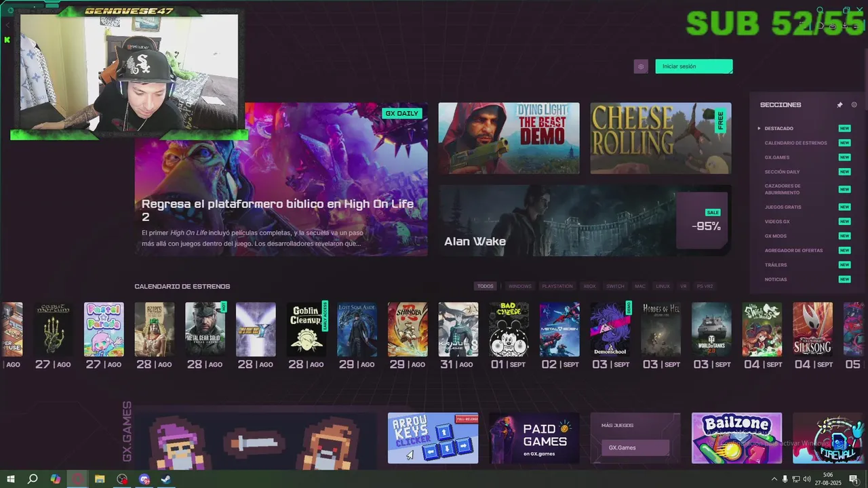
Task: Open Windows Start menu
Action: point(11,479)
